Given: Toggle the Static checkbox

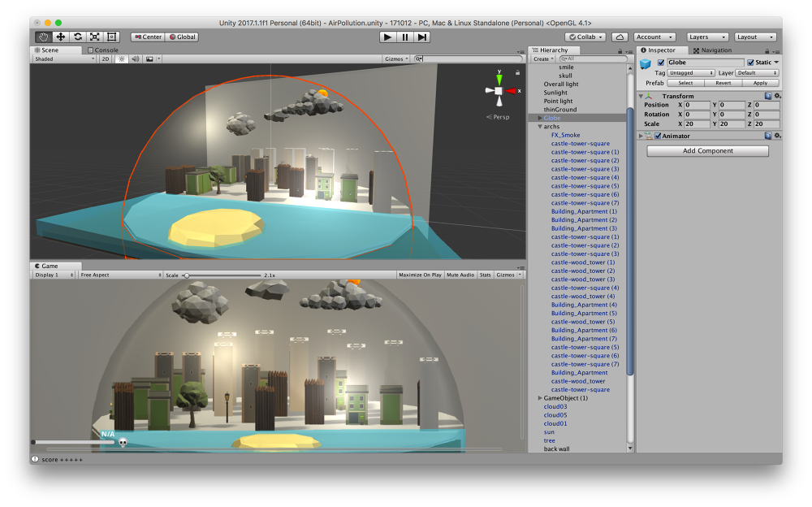Looking at the screenshot, I should (750, 63).
